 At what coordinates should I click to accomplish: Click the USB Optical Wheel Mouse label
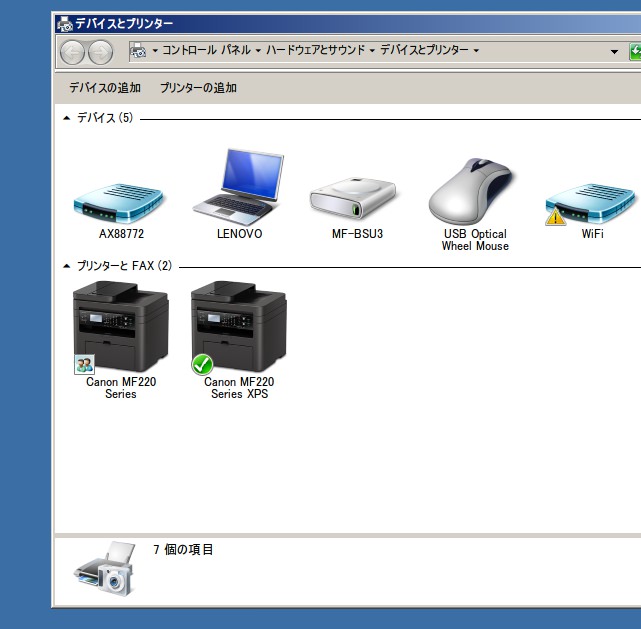click(475, 240)
